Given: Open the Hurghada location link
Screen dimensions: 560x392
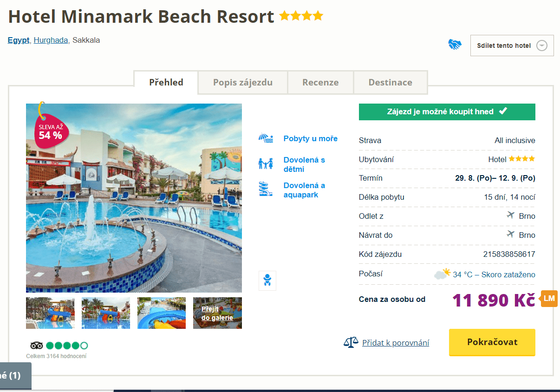Looking at the screenshot, I should point(51,40).
